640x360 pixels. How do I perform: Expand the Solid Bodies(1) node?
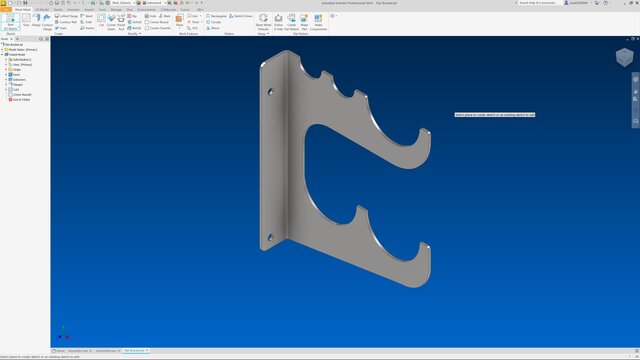click(6, 60)
